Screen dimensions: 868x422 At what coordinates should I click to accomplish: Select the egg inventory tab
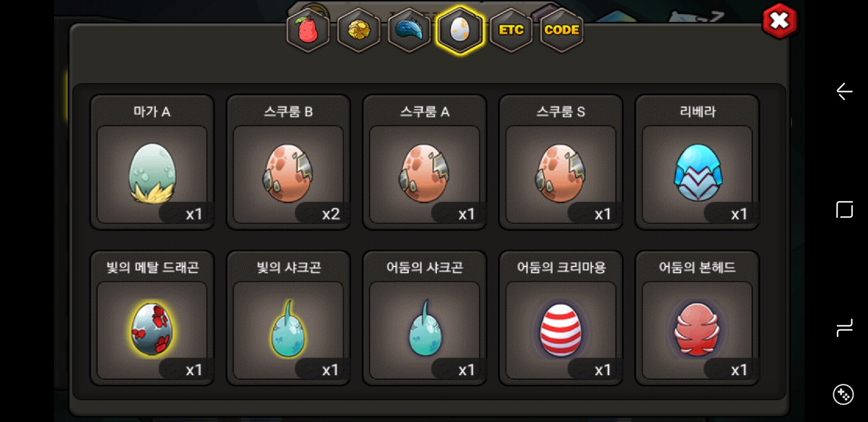coord(460,30)
